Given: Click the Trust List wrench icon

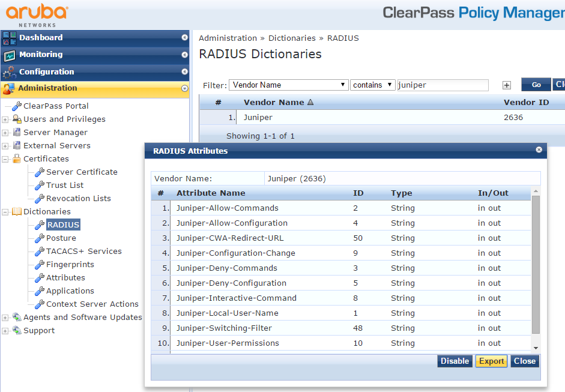Looking at the screenshot, I should click(x=39, y=185).
